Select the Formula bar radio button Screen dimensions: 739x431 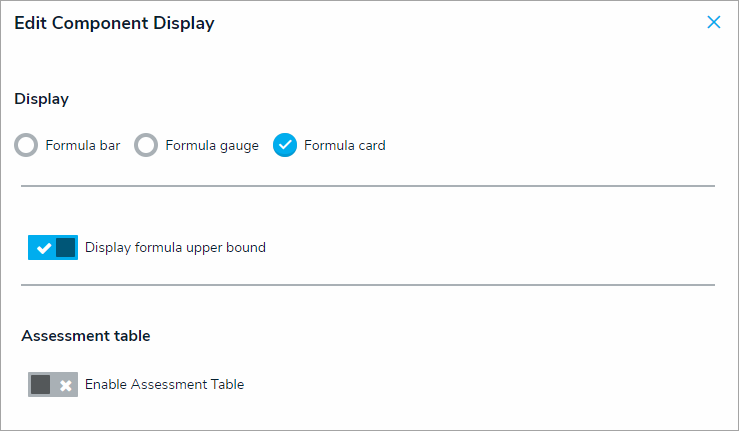[x=27, y=146]
